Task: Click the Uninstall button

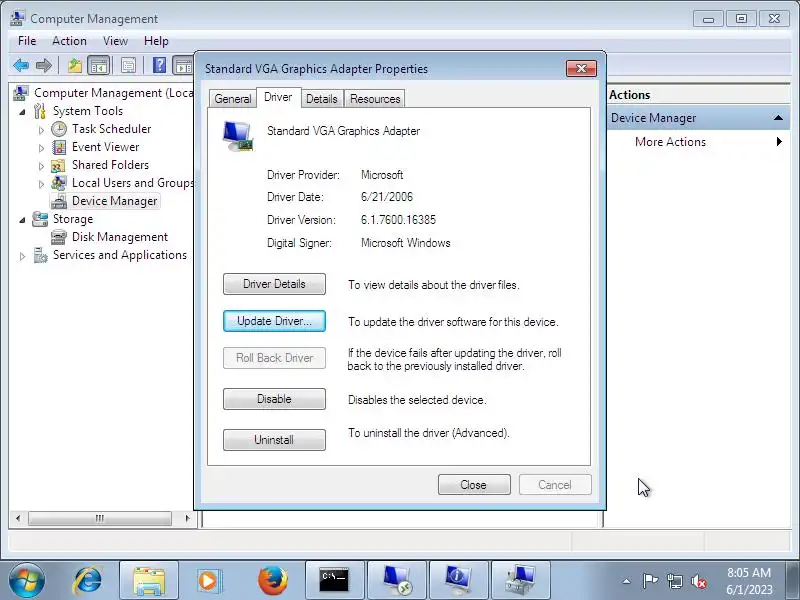Action: click(x=274, y=440)
